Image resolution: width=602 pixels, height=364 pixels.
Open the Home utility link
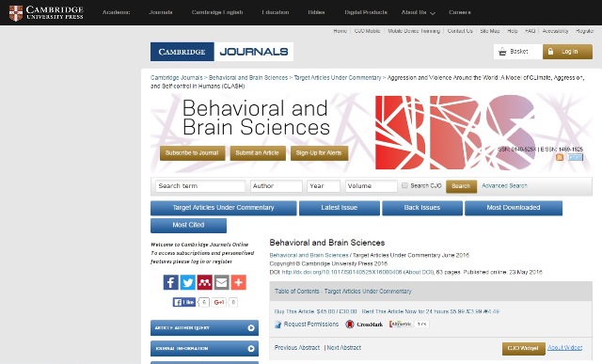click(x=340, y=31)
